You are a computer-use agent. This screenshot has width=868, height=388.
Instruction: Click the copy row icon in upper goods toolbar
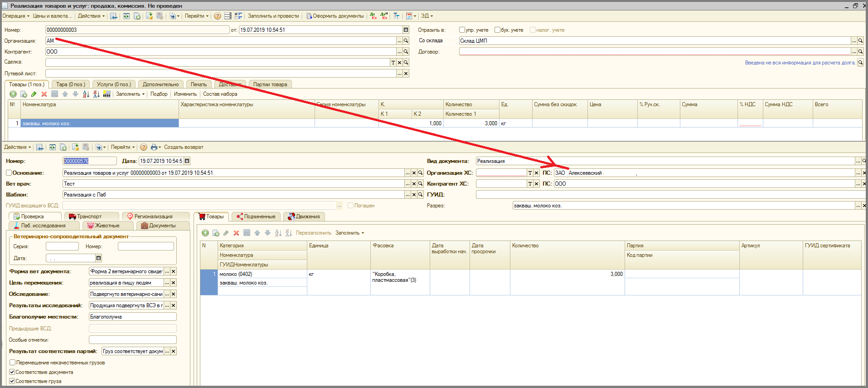pyautogui.click(x=24, y=94)
